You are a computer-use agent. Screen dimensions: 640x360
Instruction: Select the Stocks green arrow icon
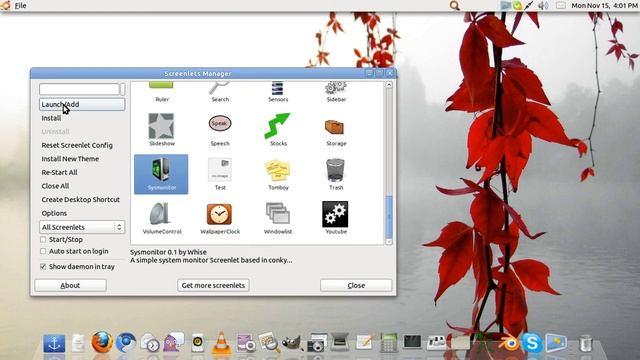(278, 126)
